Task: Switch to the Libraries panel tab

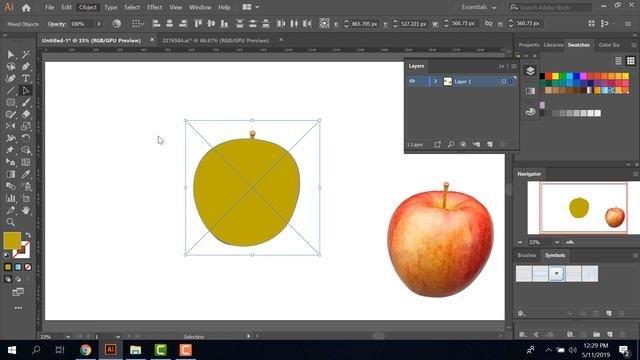Action: pos(553,45)
